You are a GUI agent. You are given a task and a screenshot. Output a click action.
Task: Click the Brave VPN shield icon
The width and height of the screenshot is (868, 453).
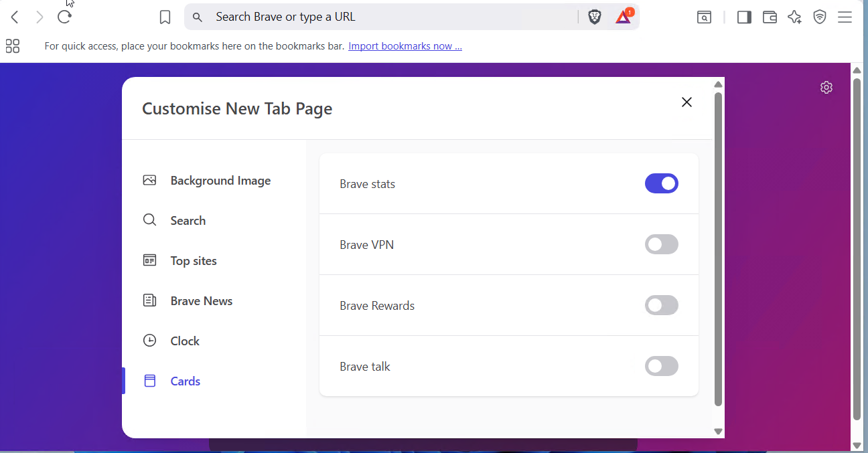tap(820, 17)
